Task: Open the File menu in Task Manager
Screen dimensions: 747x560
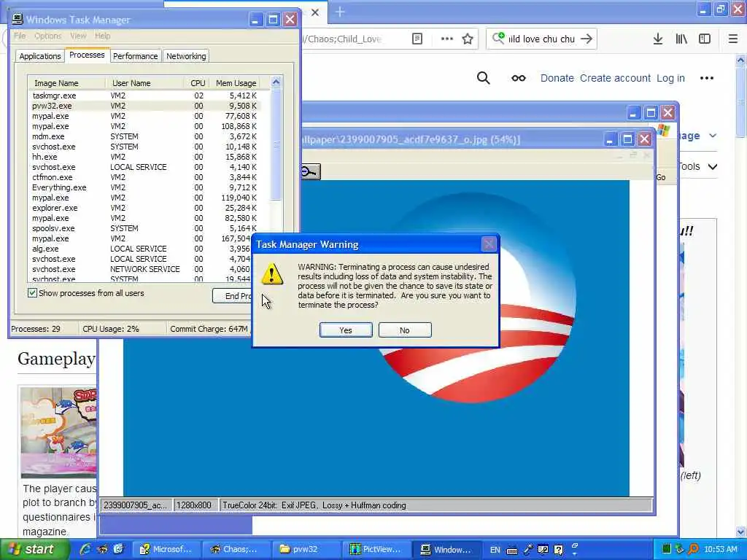Action: [x=20, y=36]
